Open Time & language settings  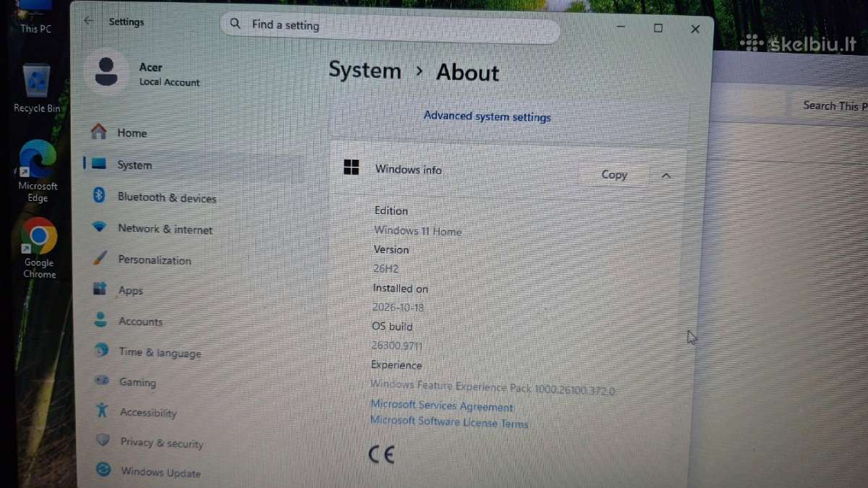point(160,353)
